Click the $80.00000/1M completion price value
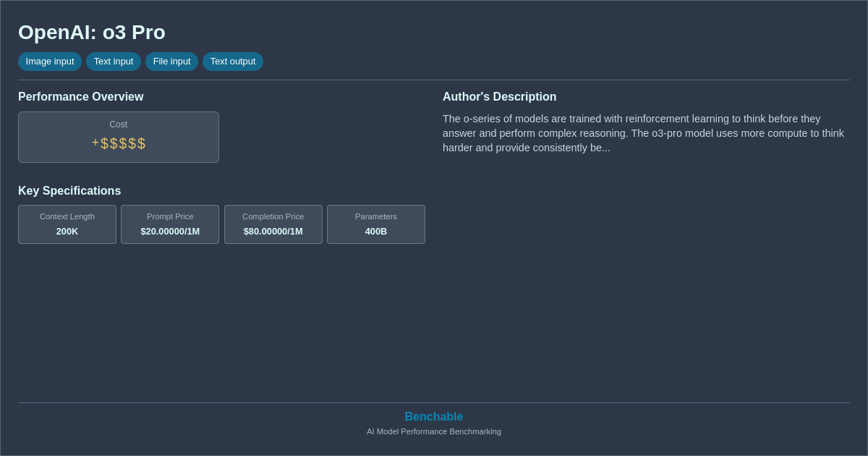This screenshot has height=456, width=868. [273, 231]
